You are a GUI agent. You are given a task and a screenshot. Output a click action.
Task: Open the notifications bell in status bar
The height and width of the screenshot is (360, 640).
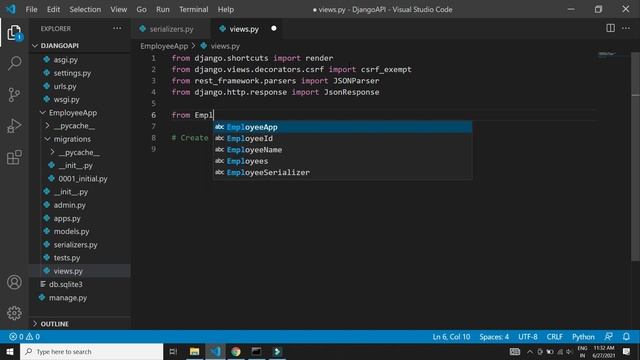(626, 337)
